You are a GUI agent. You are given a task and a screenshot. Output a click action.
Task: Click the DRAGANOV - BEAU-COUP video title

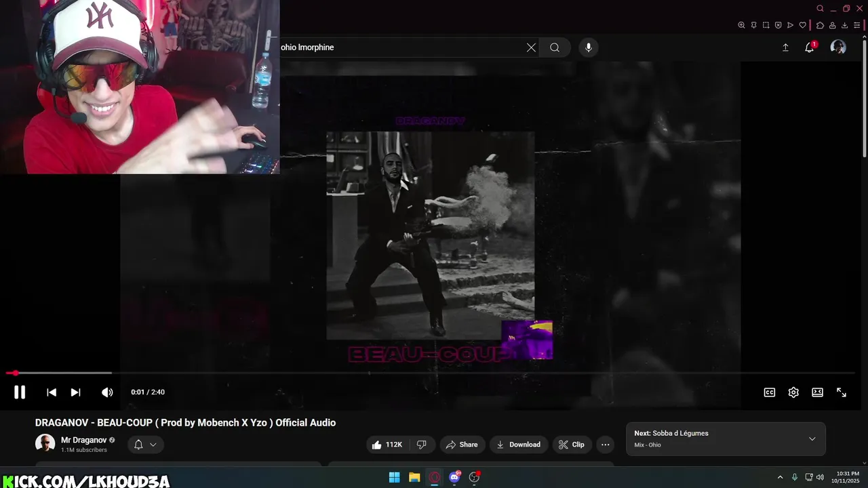pos(185,423)
